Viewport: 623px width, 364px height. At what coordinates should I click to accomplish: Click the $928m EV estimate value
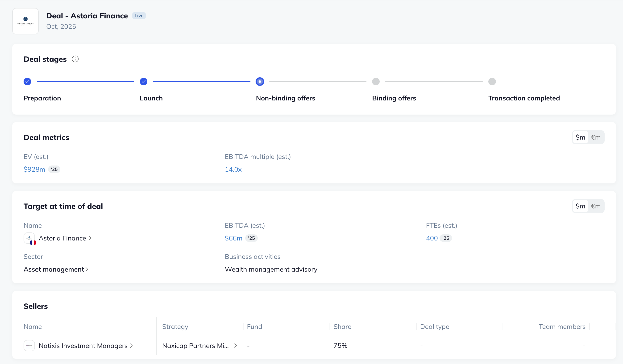coord(34,169)
